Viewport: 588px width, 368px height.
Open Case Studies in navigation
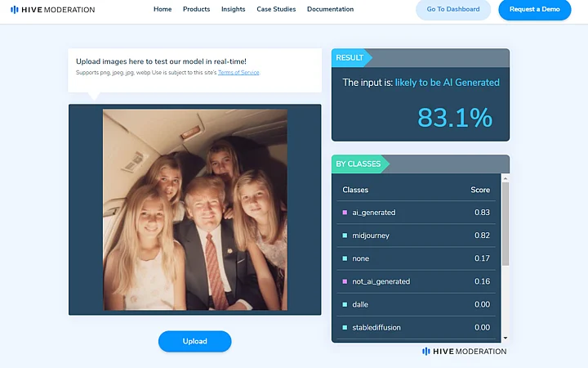[275, 10]
